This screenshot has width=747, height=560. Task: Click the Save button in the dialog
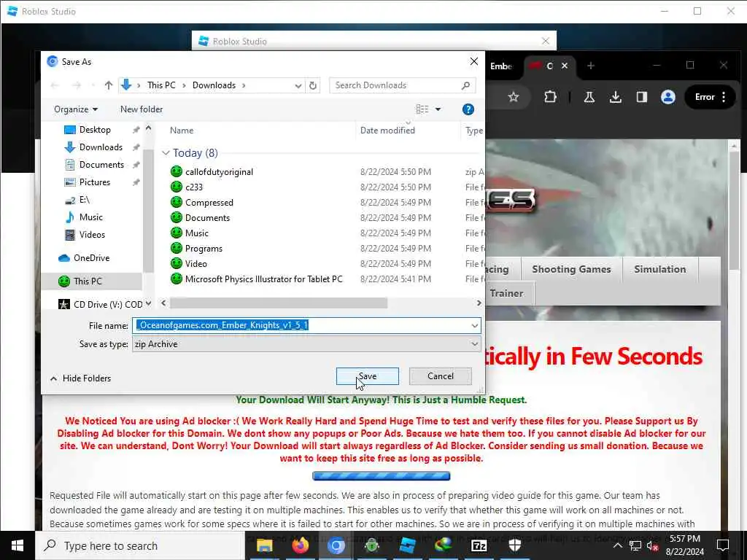(x=368, y=376)
